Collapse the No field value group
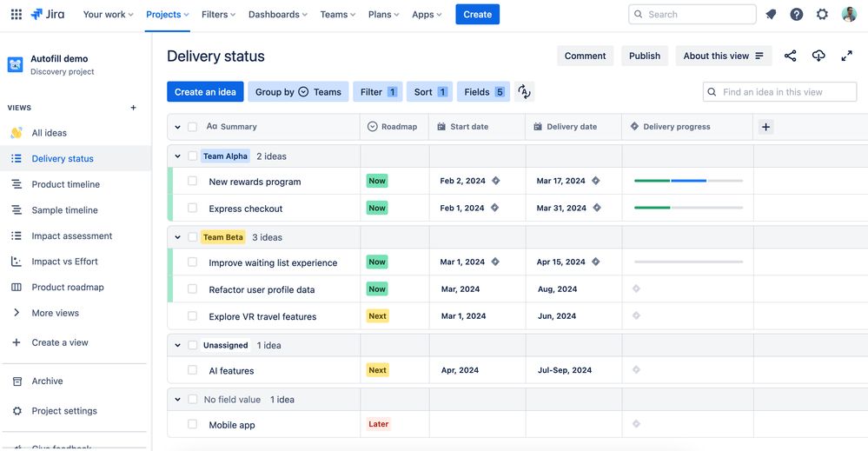 178,399
